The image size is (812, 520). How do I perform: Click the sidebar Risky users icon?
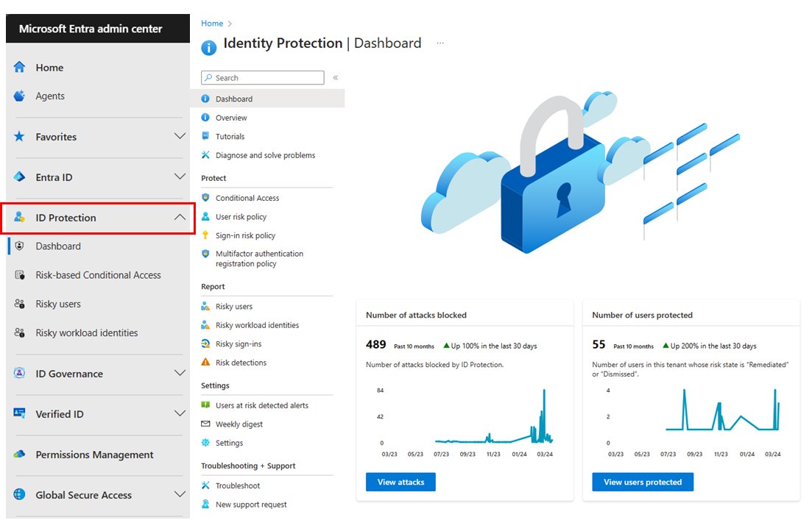[19, 304]
